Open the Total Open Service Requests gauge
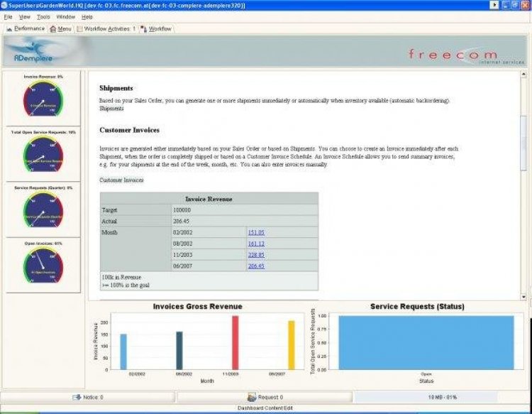 (x=43, y=155)
